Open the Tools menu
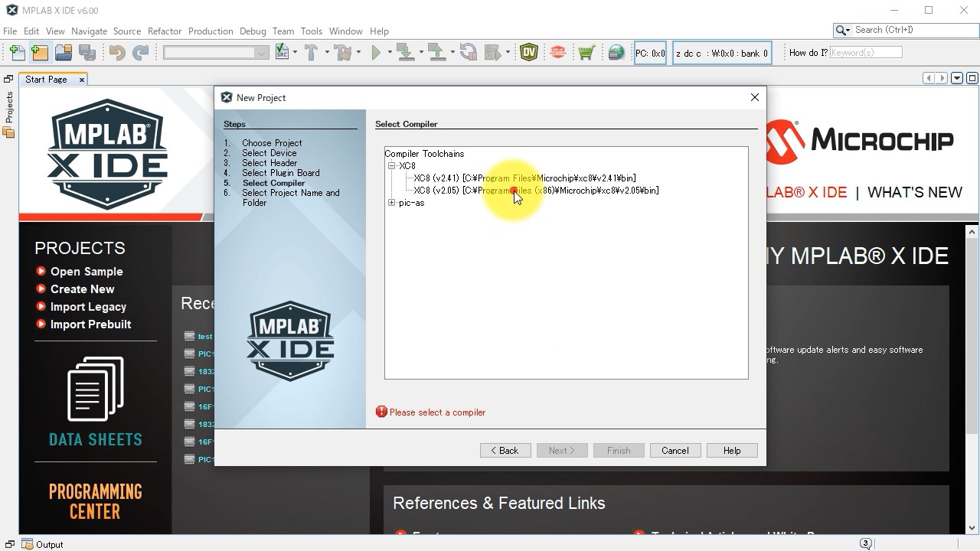Viewport: 980px width, 551px height. (311, 31)
